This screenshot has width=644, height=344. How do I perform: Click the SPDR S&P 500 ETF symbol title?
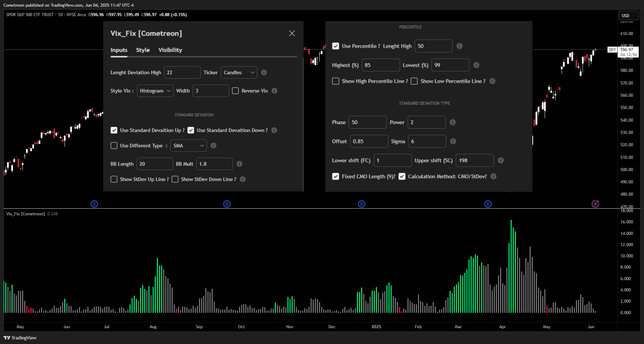tap(30, 15)
